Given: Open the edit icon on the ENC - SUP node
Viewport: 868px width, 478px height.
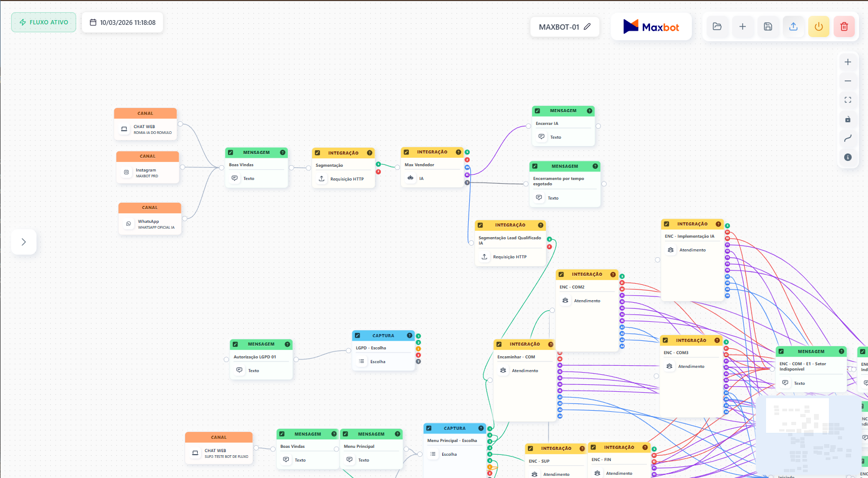Looking at the screenshot, I should [x=531, y=448].
